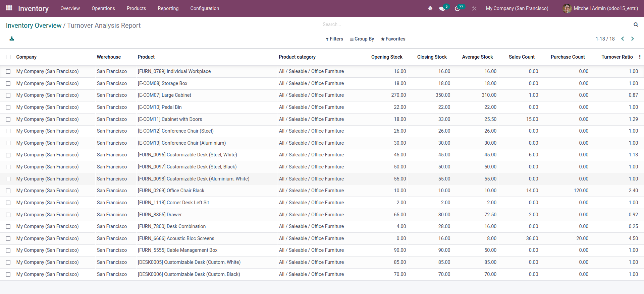Click [FURN_1118] Corner Desk Left Sit
This screenshot has width=644, height=294.
173,203
